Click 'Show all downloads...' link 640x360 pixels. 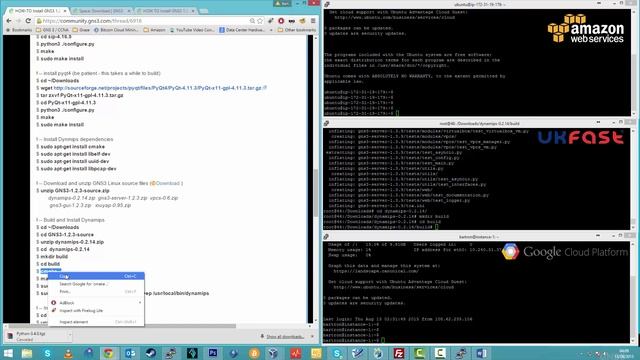tap(284, 337)
